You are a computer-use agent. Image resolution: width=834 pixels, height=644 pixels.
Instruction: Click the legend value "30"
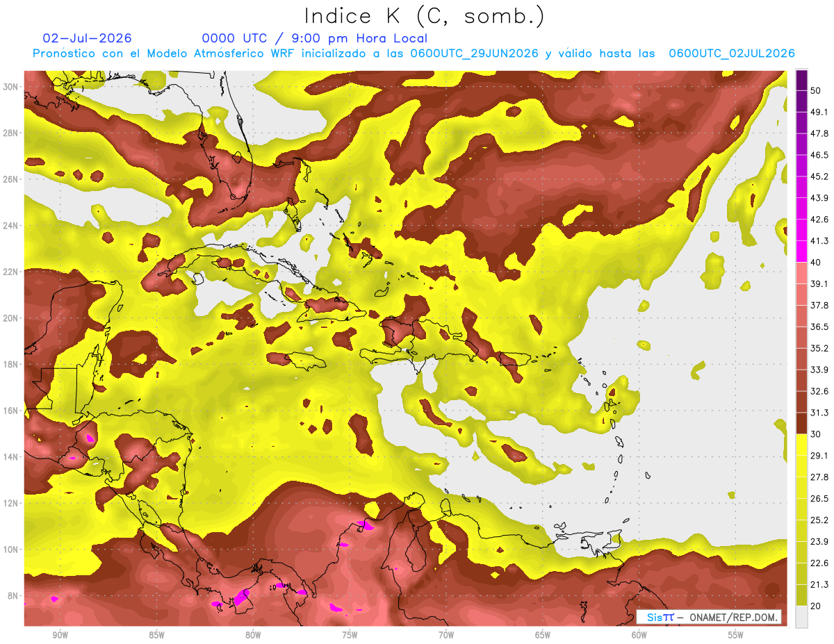(x=816, y=434)
